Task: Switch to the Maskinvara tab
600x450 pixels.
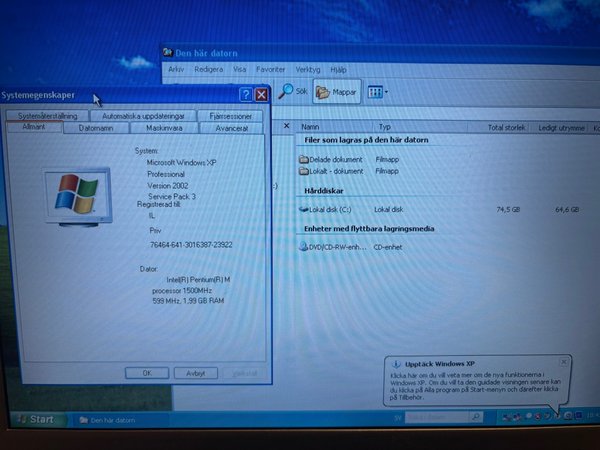Action: 164,128
